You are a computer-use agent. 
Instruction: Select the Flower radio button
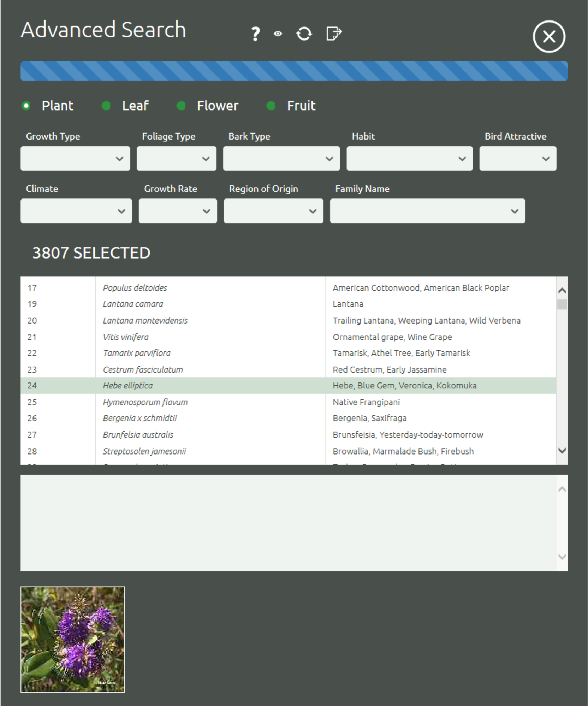click(x=181, y=106)
